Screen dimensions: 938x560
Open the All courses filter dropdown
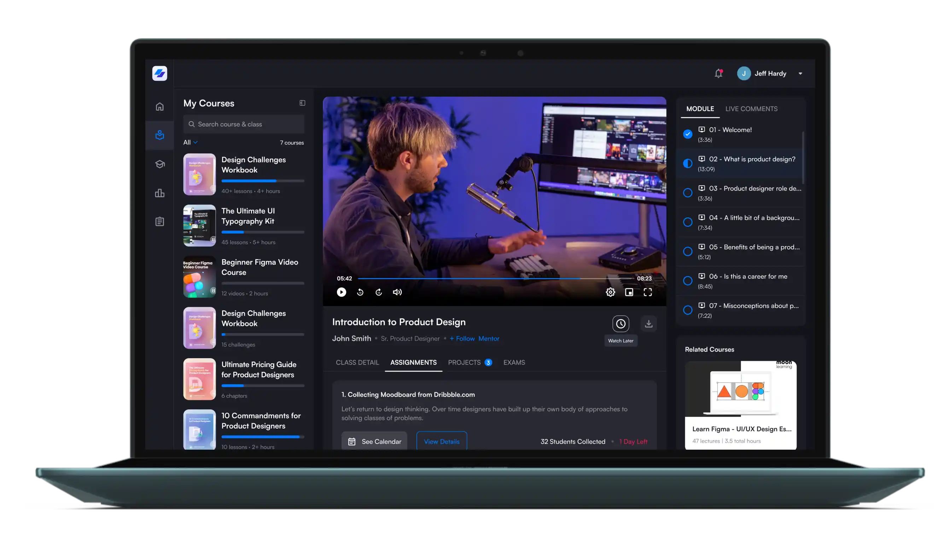tap(190, 142)
